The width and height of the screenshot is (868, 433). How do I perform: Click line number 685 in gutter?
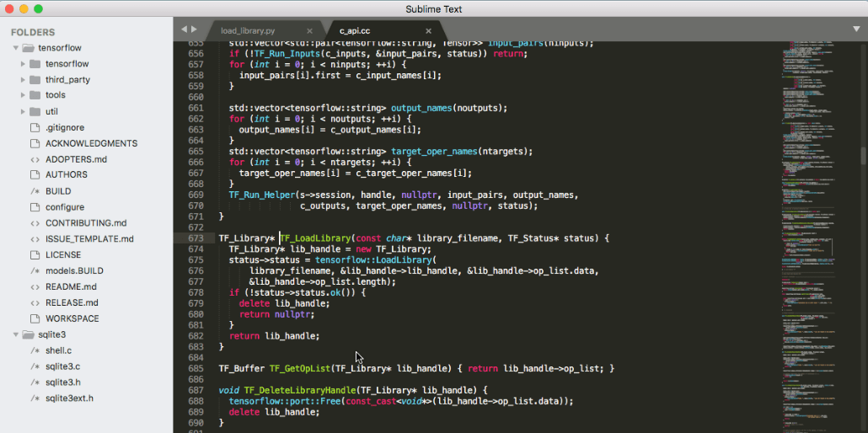[196, 368]
